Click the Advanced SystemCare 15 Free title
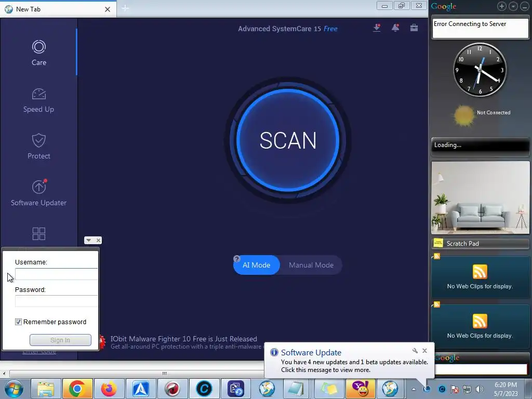Viewport: 532px width, 399px height. coord(288,29)
